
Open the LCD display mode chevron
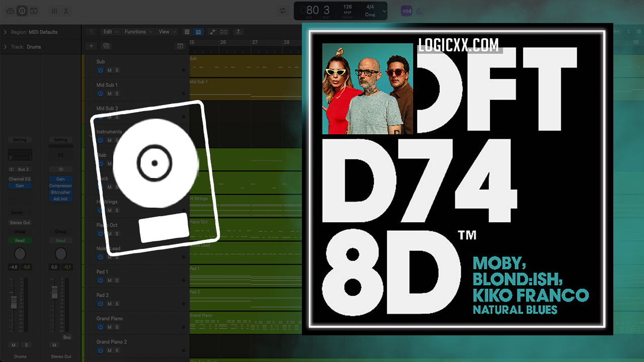point(385,11)
